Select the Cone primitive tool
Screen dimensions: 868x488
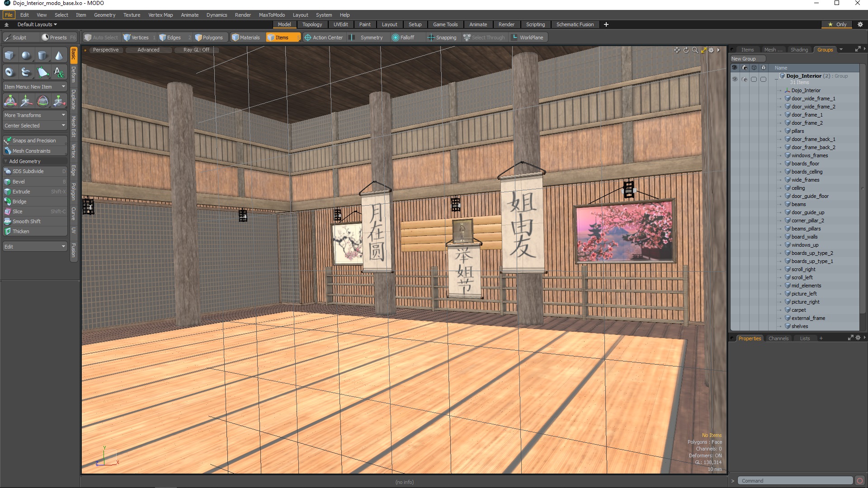59,56
